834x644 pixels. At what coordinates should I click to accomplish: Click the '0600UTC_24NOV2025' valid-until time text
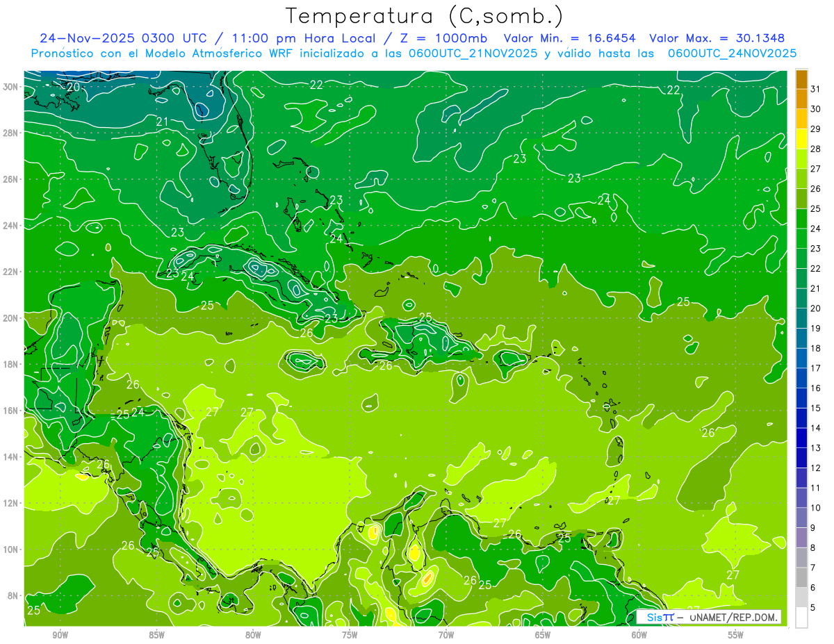732,53
